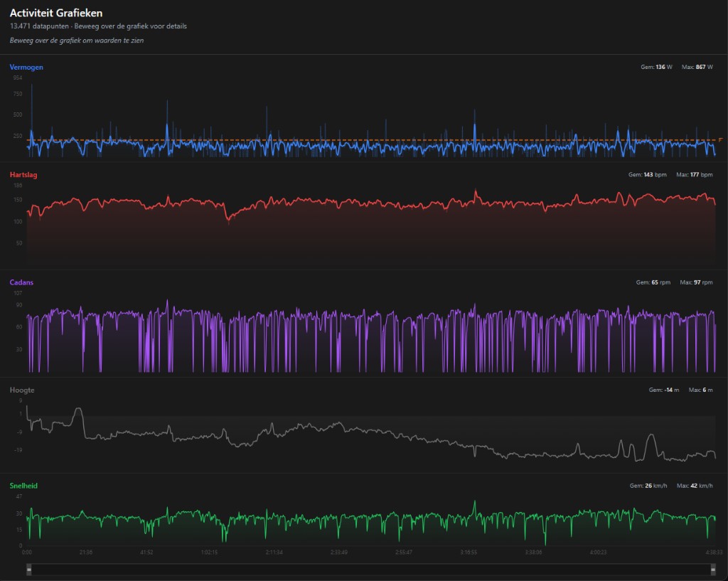The width and height of the screenshot is (728, 581).
Task: Click the right handle of the zoom range slider
Action: pyautogui.click(x=713, y=570)
